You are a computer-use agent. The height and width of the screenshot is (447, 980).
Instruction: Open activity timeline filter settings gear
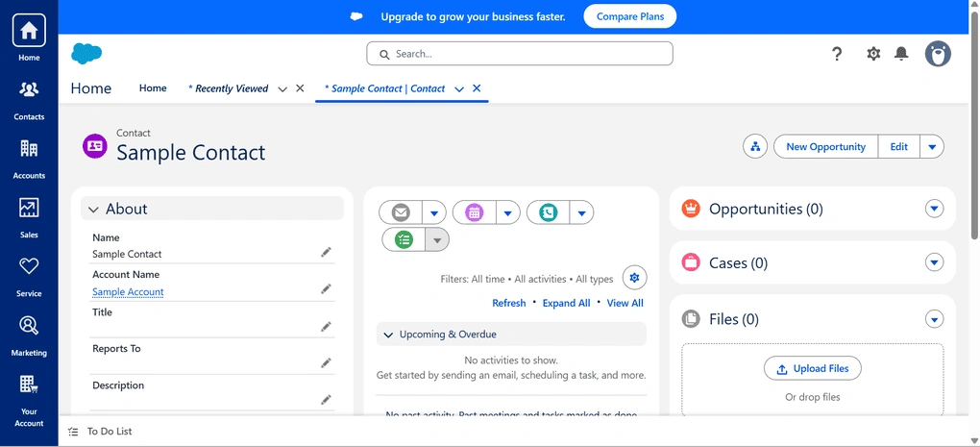(x=634, y=278)
